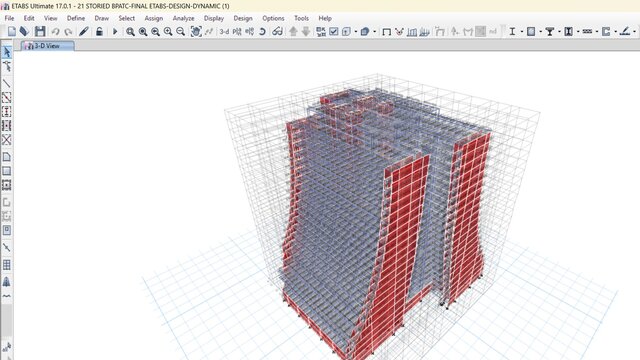
Task: Run analysis with the play arrow
Action: pyautogui.click(x=115, y=31)
